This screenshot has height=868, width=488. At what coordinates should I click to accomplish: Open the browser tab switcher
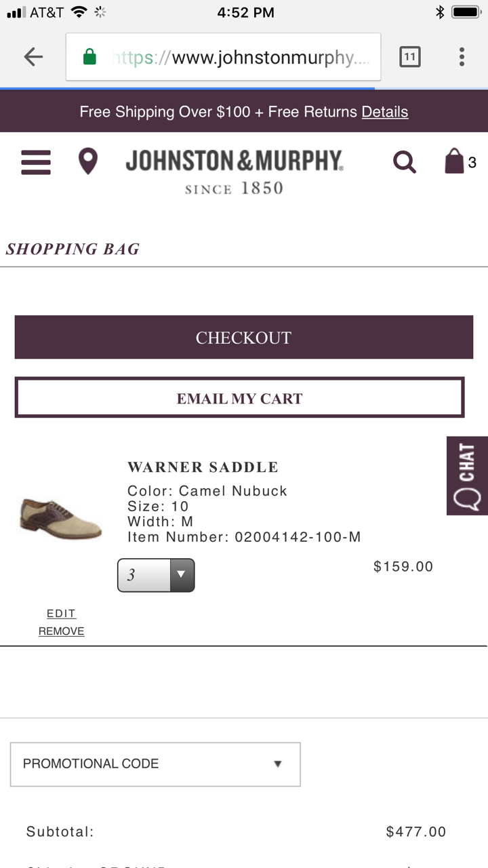pos(409,57)
